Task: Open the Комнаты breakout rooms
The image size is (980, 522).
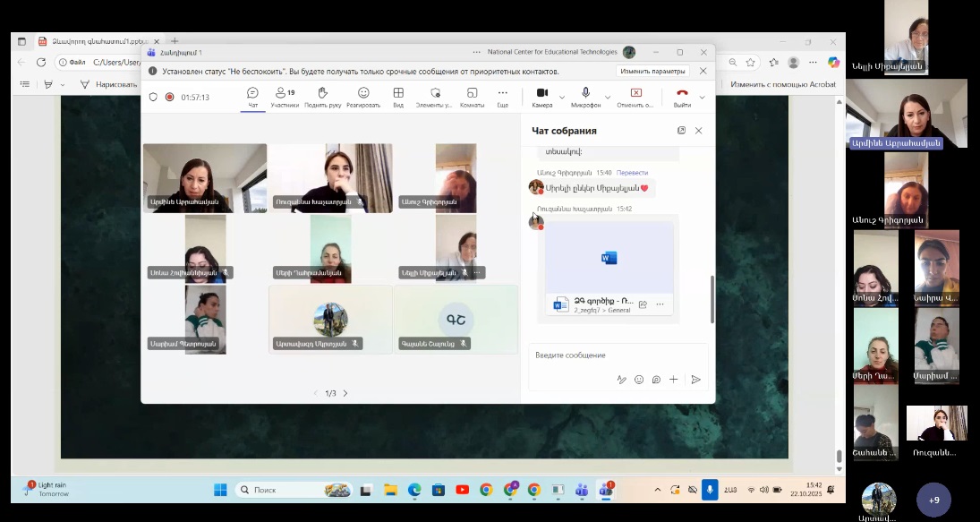Action: tap(472, 97)
